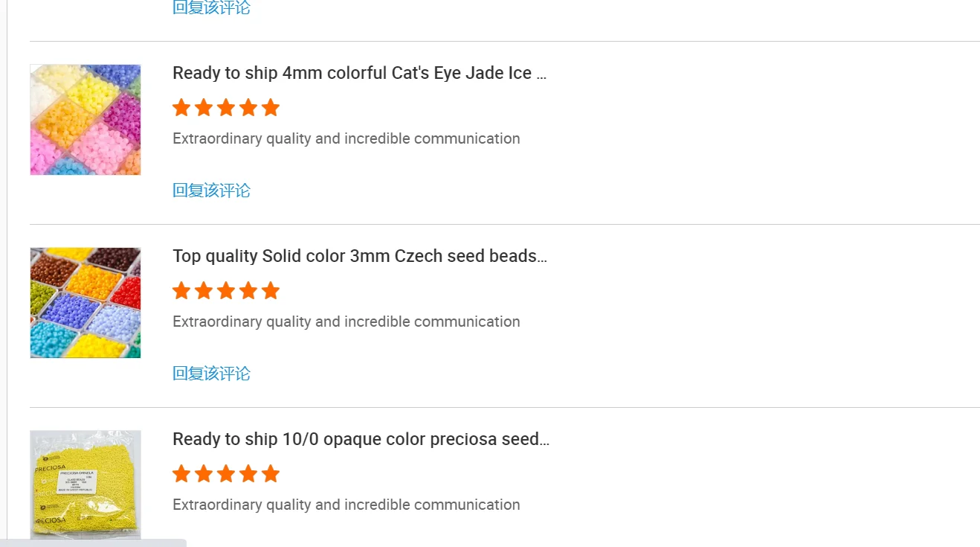Click 回复该评论 under the Cat's Eye Jade review
Image resolution: width=980 pixels, height=547 pixels.
click(x=211, y=191)
